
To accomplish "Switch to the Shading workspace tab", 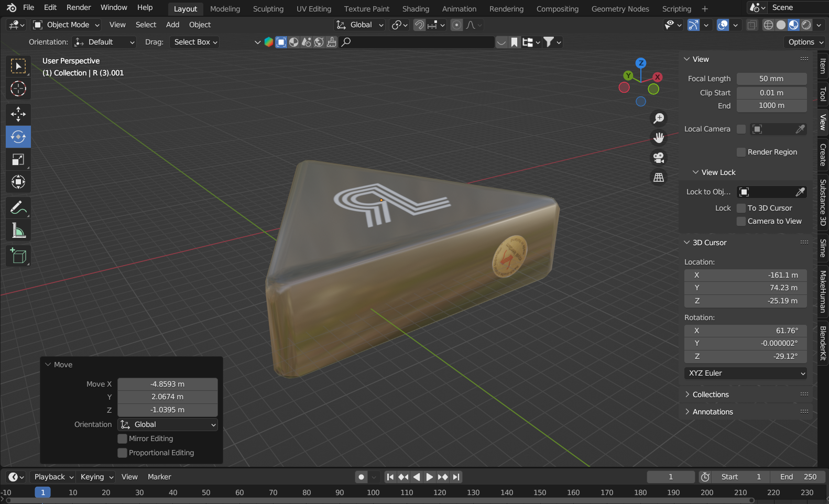I will tap(416, 9).
